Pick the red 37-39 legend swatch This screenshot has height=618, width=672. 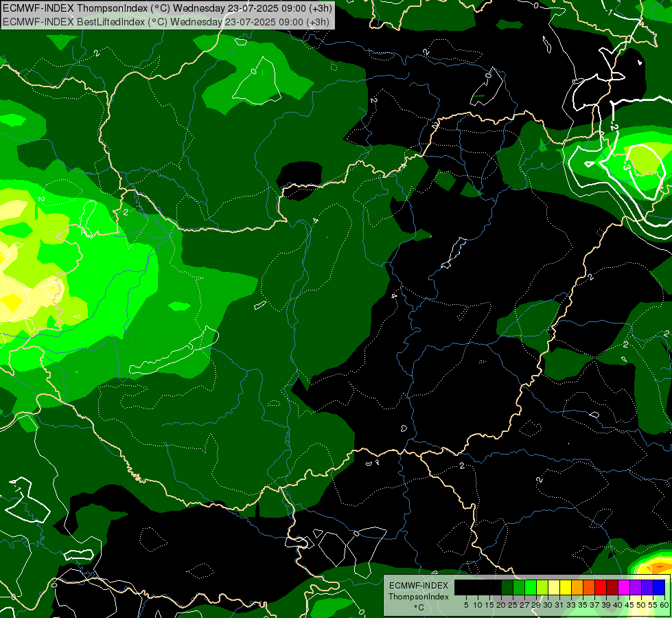pyautogui.click(x=601, y=587)
